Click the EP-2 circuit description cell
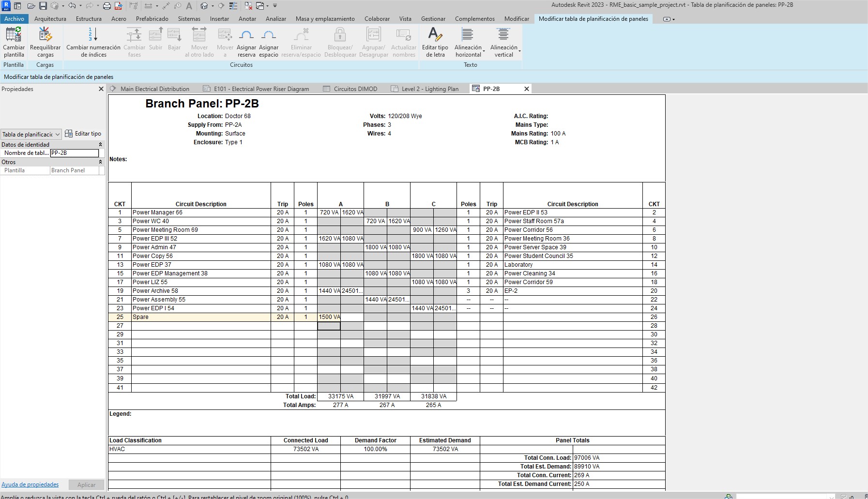Screen dimensions: 868x499 pos(573,291)
